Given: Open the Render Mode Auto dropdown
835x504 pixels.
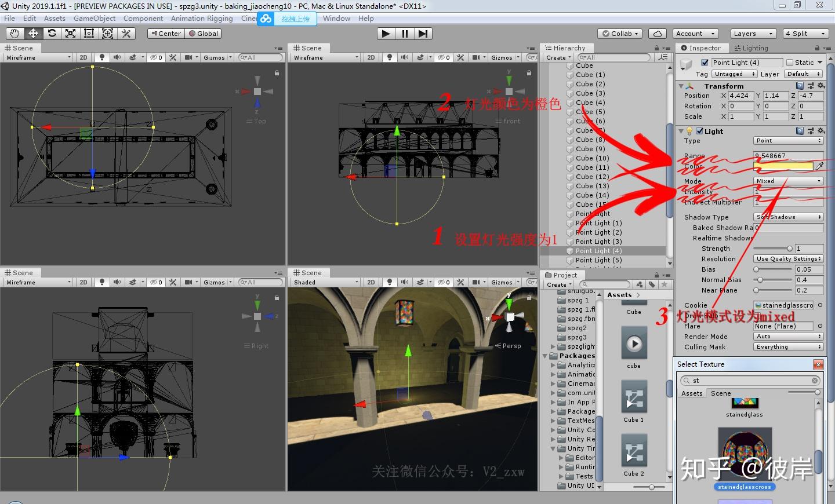Looking at the screenshot, I should [x=789, y=337].
